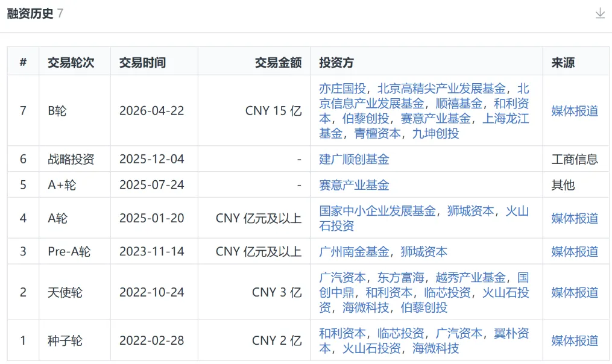Open 临芯投资 link in 天使轮 row
Viewport: 612px width, 364px height.
click(x=447, y=292)
